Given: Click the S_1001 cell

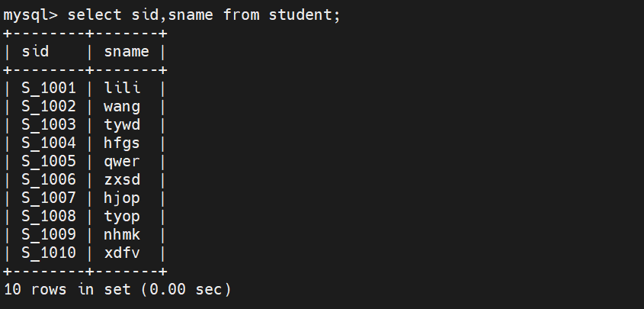Looking at the screenshot, I should [x=49, y=88].
